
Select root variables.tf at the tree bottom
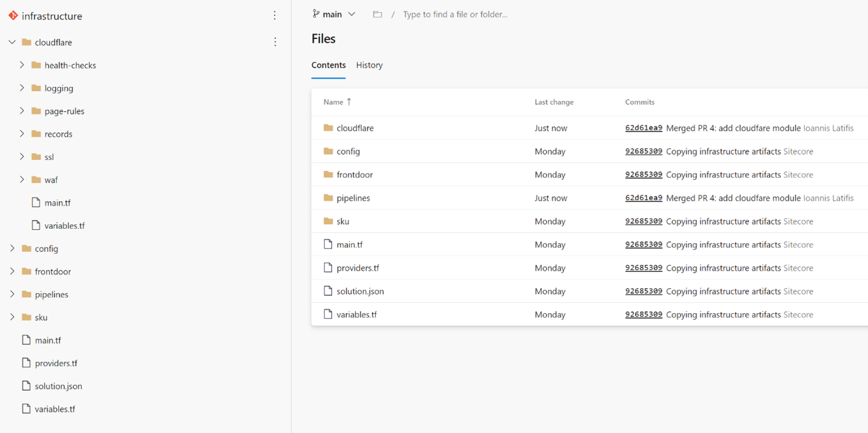[x=55, y=409]
